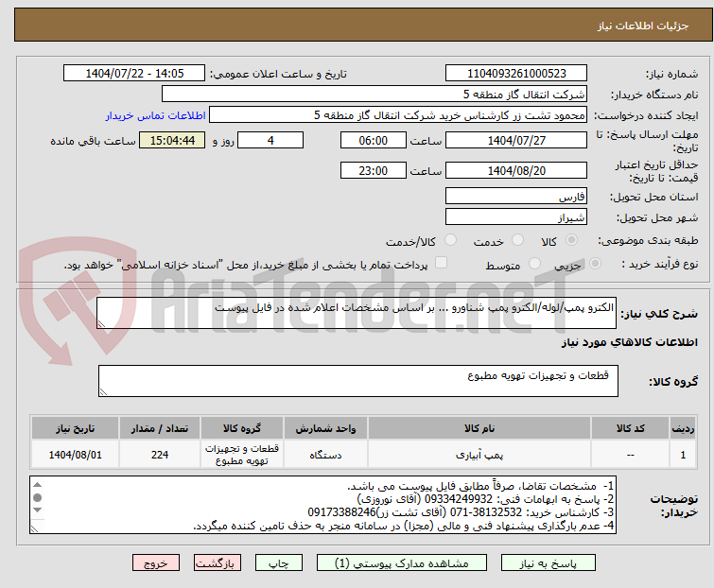This screenshot has width=714, height=588.
Task: Click the scroll up arrow in buyer notes
Action: pos(37,485)
